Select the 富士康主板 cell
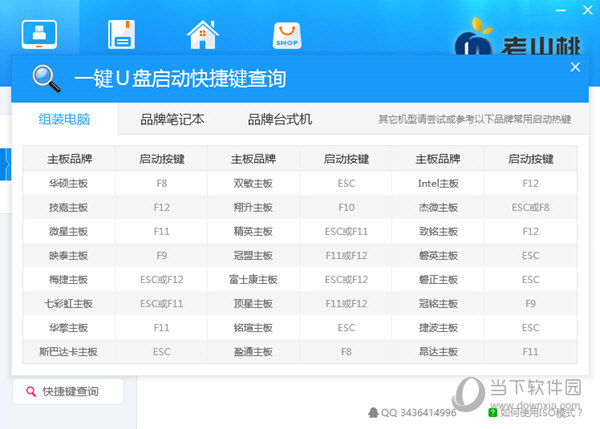 click(x=253, y=280)
